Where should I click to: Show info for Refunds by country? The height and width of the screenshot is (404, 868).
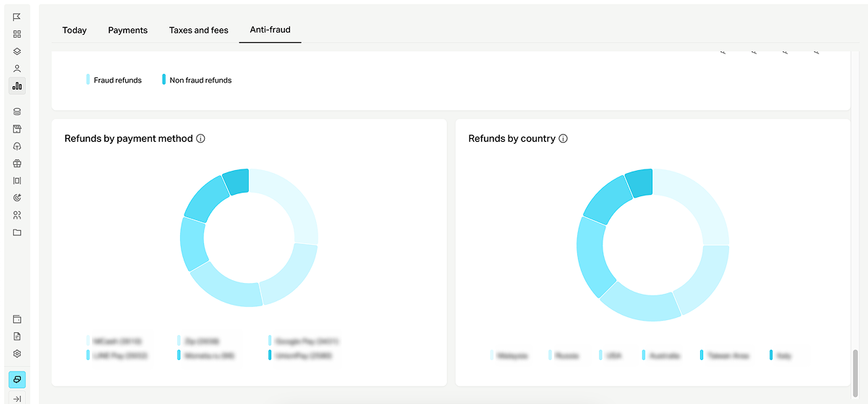point(563,138)
